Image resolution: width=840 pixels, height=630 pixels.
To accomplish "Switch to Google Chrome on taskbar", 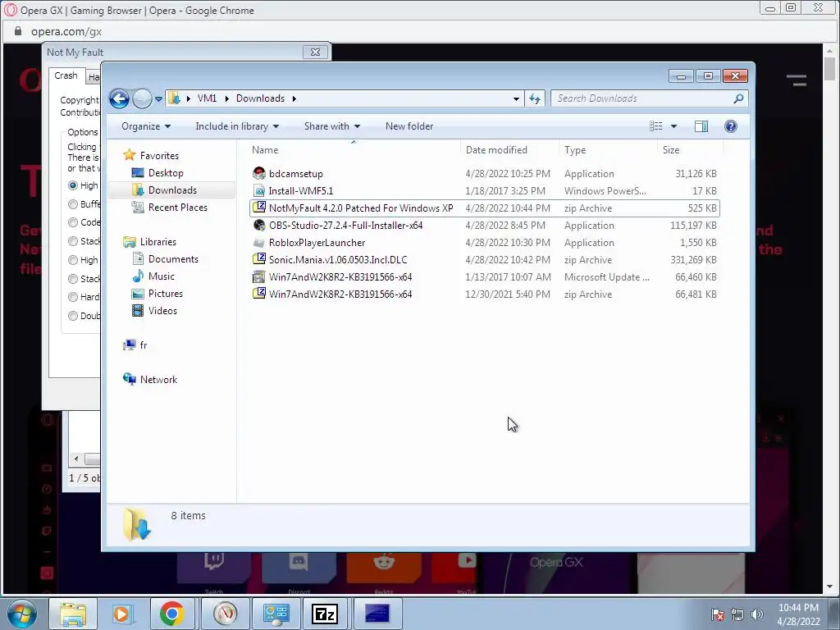I will (171, 614).
